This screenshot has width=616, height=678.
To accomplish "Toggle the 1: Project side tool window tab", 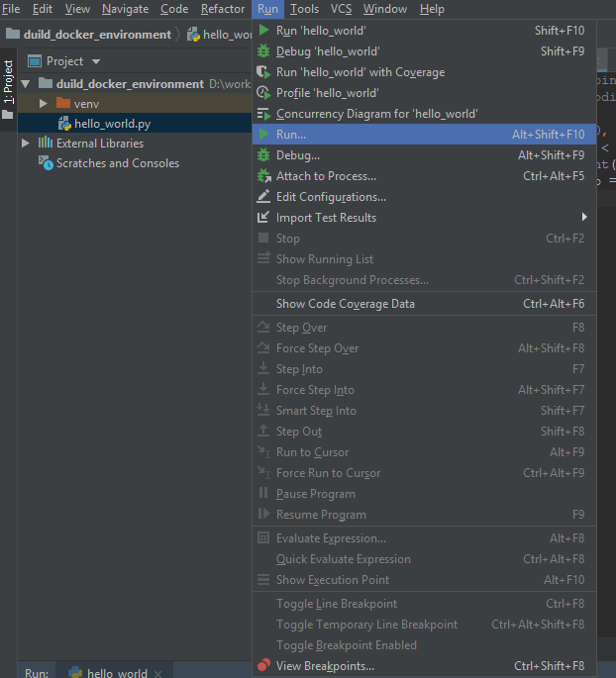I will tap(8, 89).
